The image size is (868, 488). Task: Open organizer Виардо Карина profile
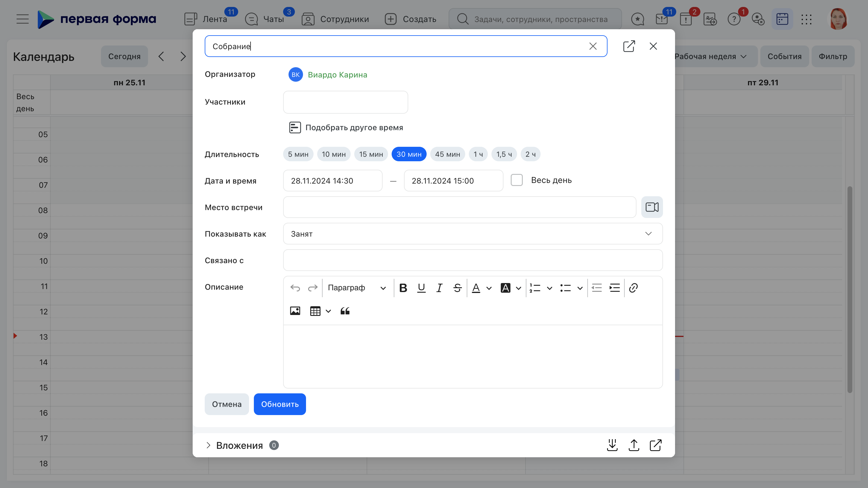337,75
